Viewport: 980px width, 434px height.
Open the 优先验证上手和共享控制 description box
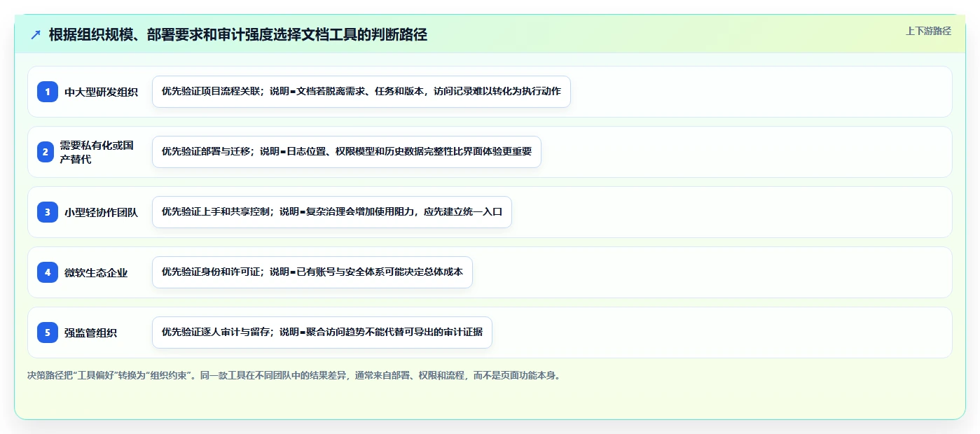pos(332,212)
